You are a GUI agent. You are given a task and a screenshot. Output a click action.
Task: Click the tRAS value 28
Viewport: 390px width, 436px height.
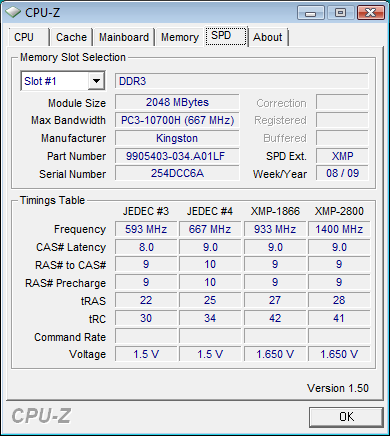(339, 300)
